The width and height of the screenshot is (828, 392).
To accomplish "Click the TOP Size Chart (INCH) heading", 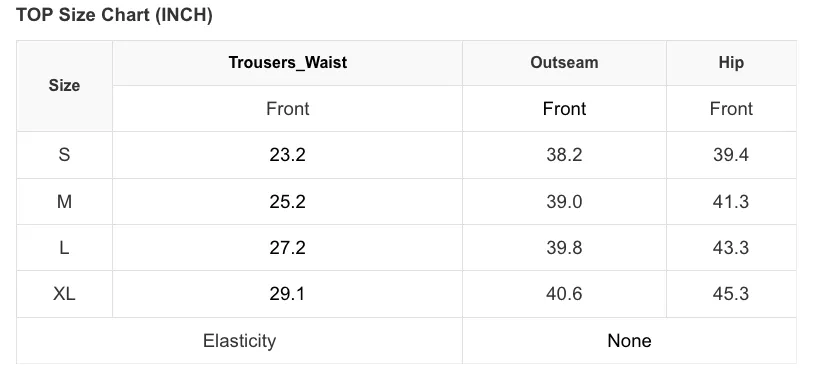I will [114, 15].
